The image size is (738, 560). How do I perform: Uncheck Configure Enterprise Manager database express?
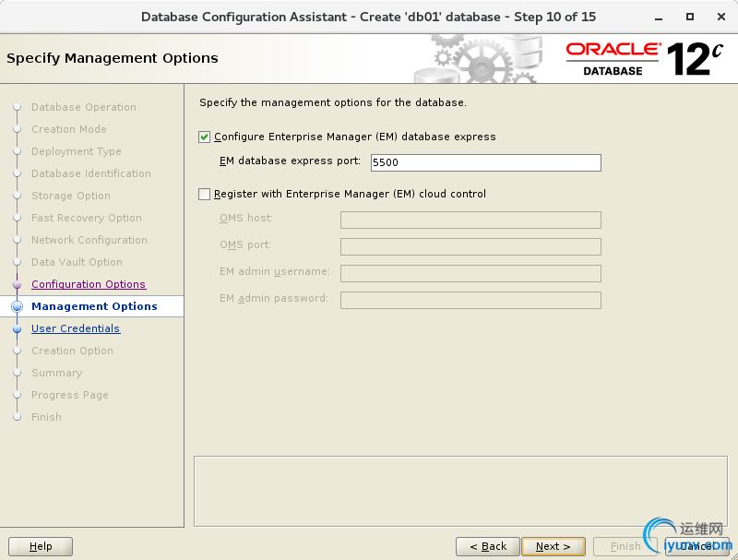(x=204, y=137)
